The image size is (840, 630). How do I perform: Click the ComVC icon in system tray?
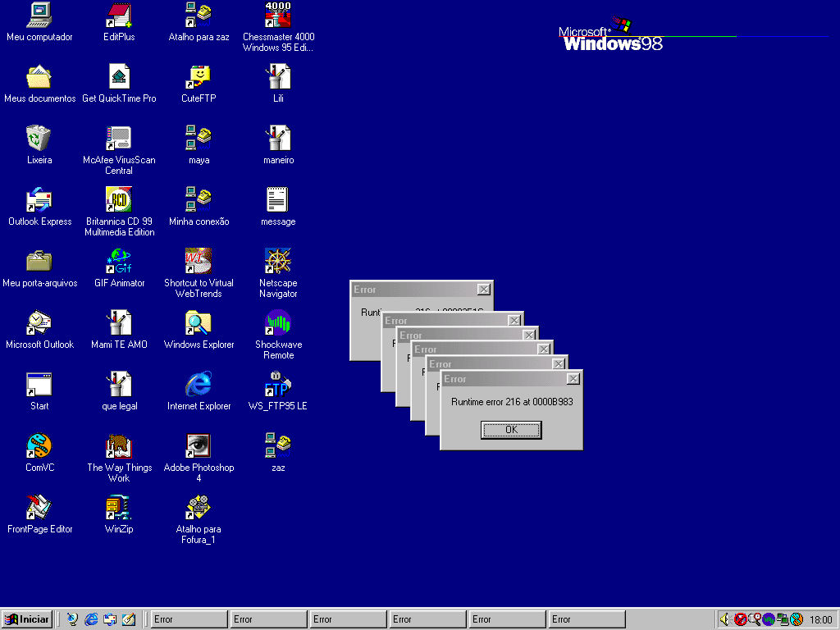(x=797, y=619)
